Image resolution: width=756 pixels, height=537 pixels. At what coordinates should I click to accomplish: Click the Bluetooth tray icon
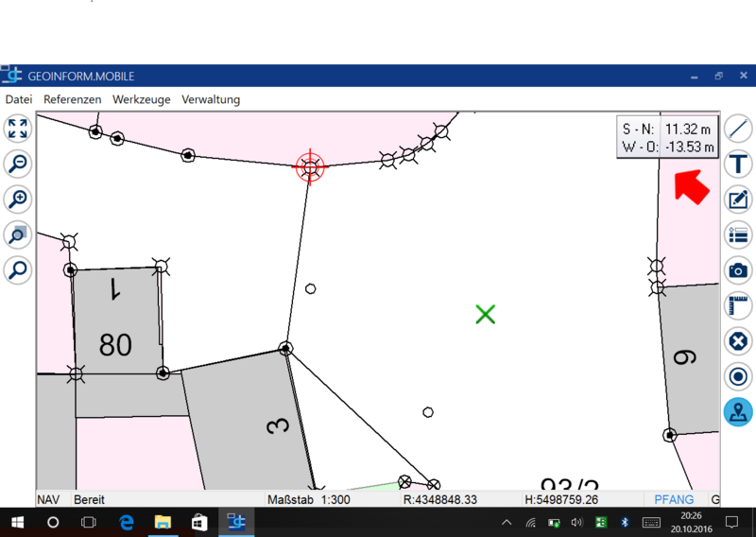point(625,522)
